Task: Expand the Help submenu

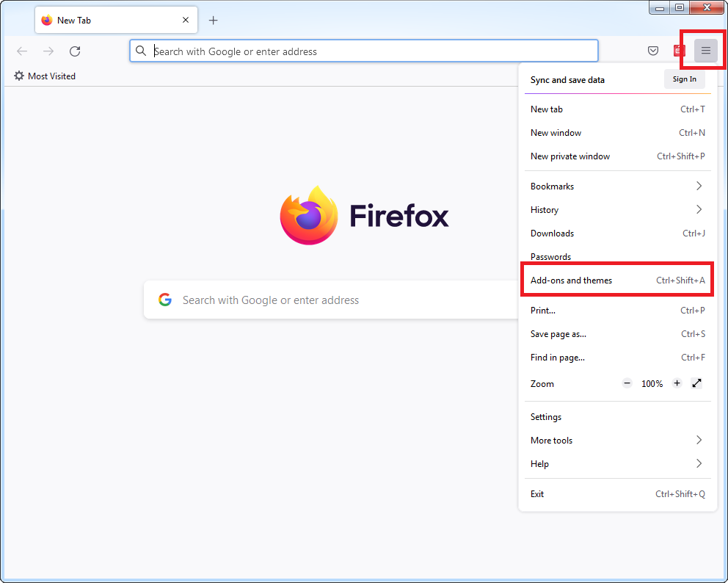Action: pos(617,463)
